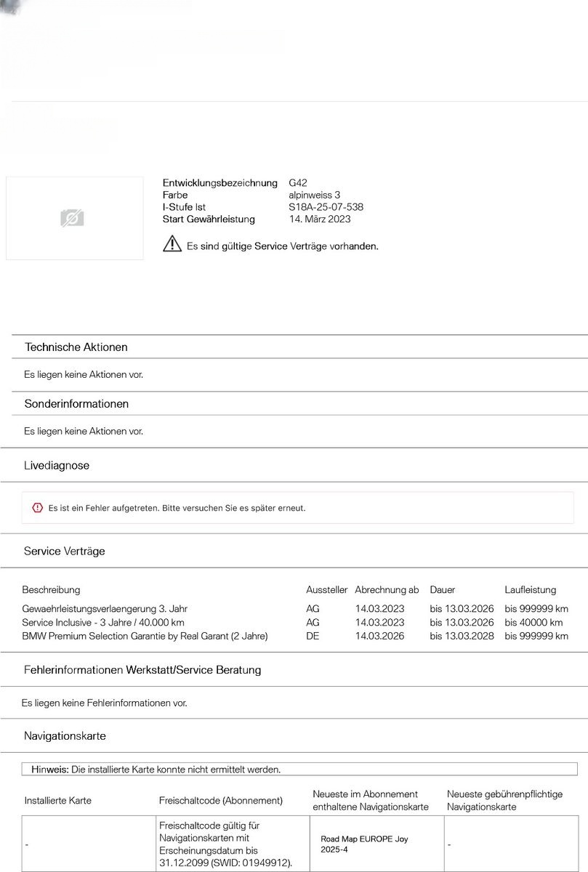588x872 pixels.
Task: Select Service Inclusive - 3 Jahre / 40.000 km
Action: 295,623
